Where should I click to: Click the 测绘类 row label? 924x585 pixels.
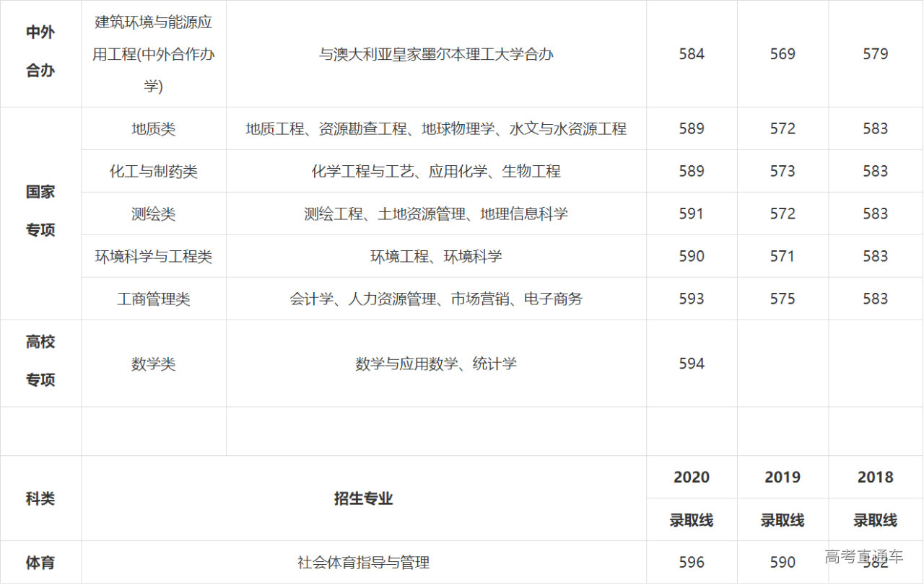154,214
